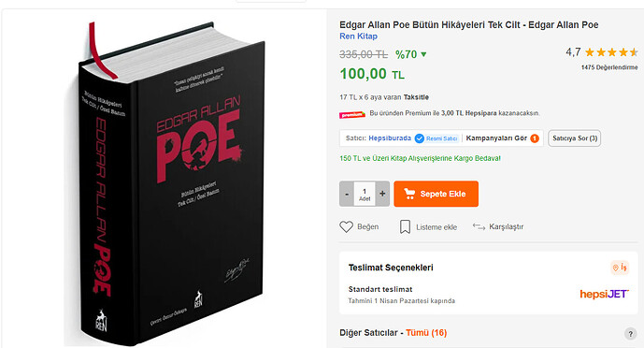The width and height of the screenshot is (644, 348).
Task: Increase quantity with the plus button
Action: click(382, 194)
